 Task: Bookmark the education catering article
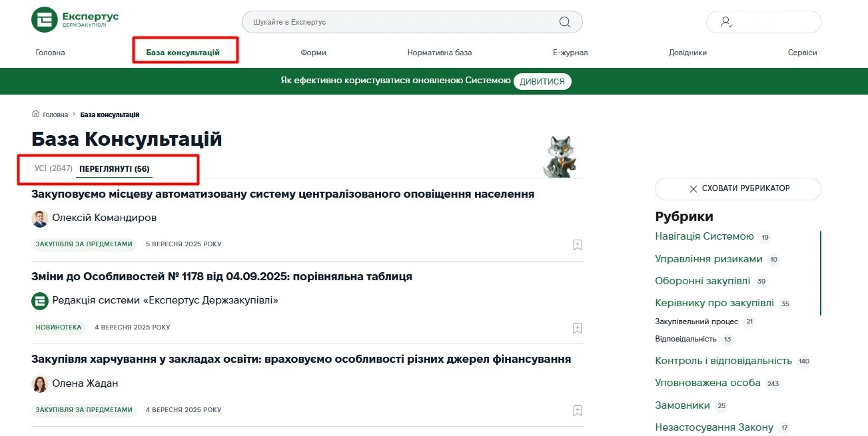(x=577, y=411)
